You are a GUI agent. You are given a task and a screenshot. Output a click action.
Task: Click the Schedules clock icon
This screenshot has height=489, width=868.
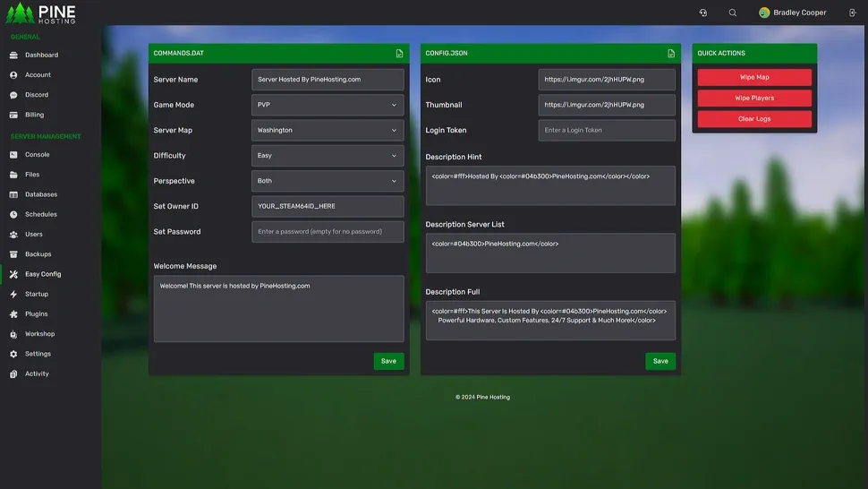(13, 214)
